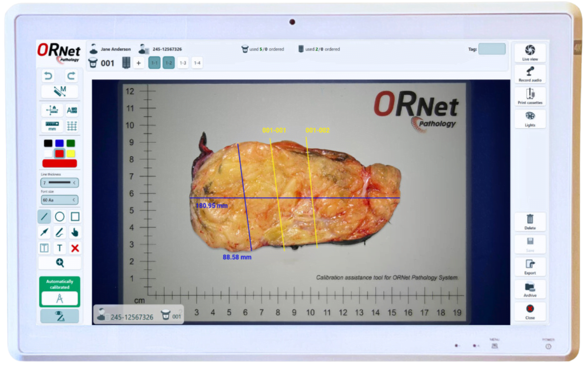Toggle measurement visibility below the calibration button
This screenshot has width=588, height=368.
(59, 316)
